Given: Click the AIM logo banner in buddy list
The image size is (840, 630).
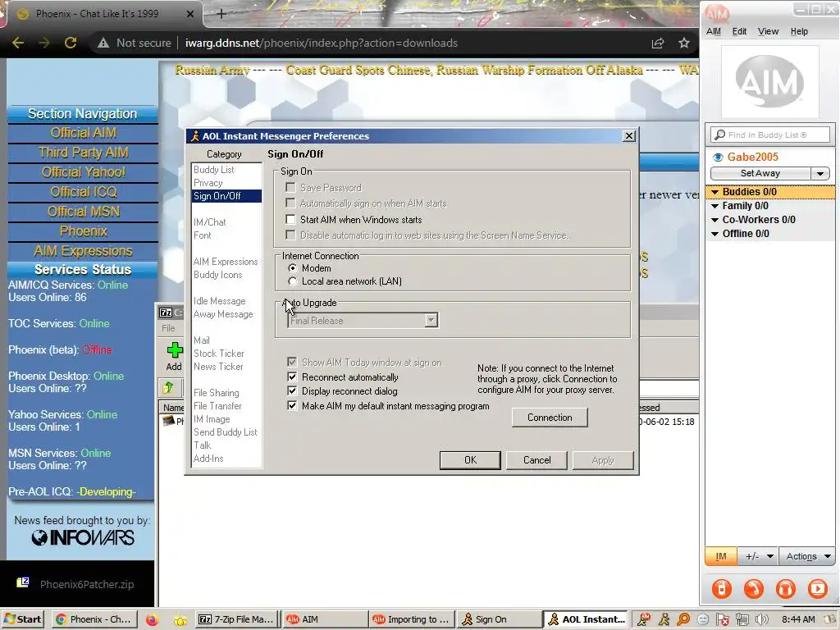Looking at the screenshot, I should [769, 82].
